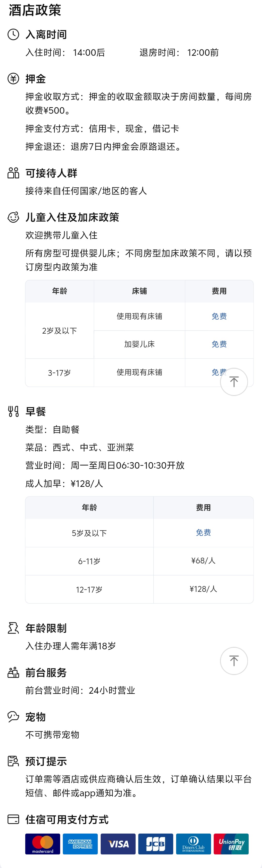Click 免费 for 5岁及以下 breakfast row
The width and height of the screenshot is (262, 868).
coord(203,532)
